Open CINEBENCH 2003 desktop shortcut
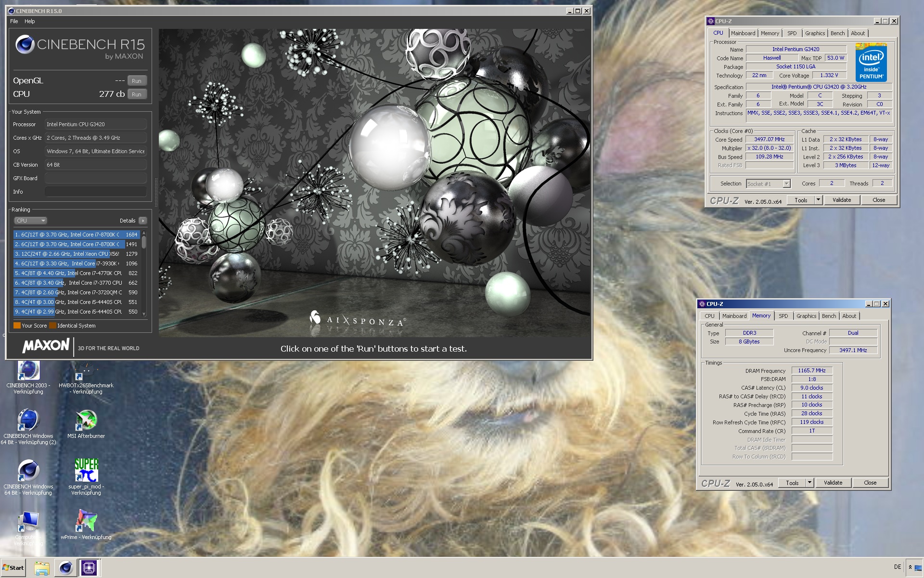Screen dimensions: 924x578 click(x=28, y=378)
